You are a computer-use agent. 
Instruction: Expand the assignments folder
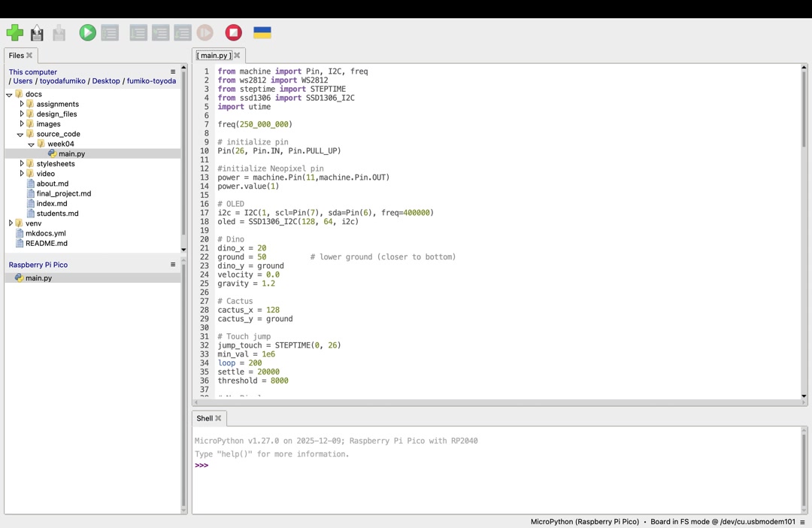click(x=22, y=104)
